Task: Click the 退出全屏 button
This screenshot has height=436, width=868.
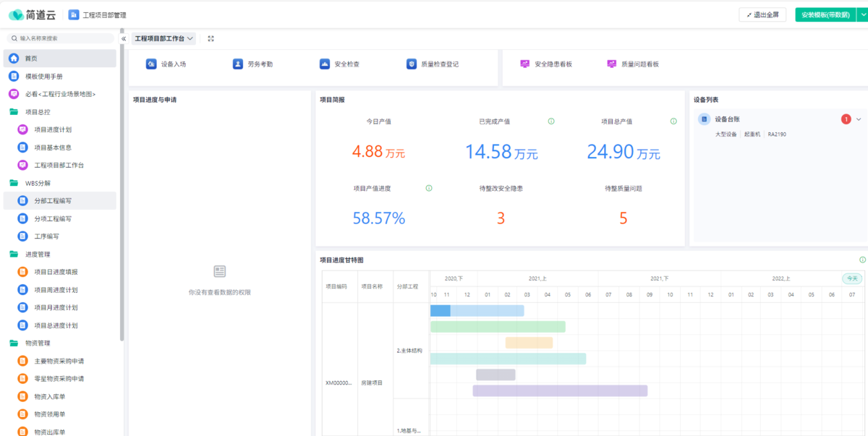Action: coord(762,14)
